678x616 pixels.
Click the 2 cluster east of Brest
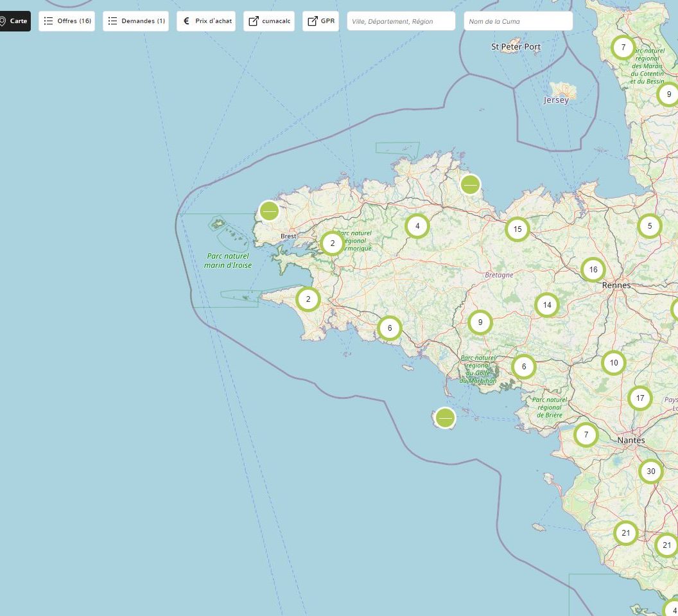(x=332, y=243)
